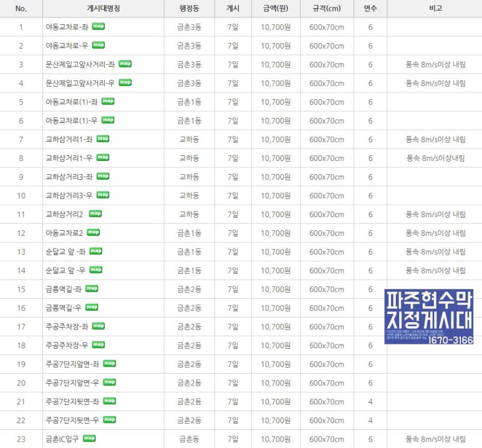Open map badge for 순달교 앞 -우
The image size is (482, 448).
(96, 270)
